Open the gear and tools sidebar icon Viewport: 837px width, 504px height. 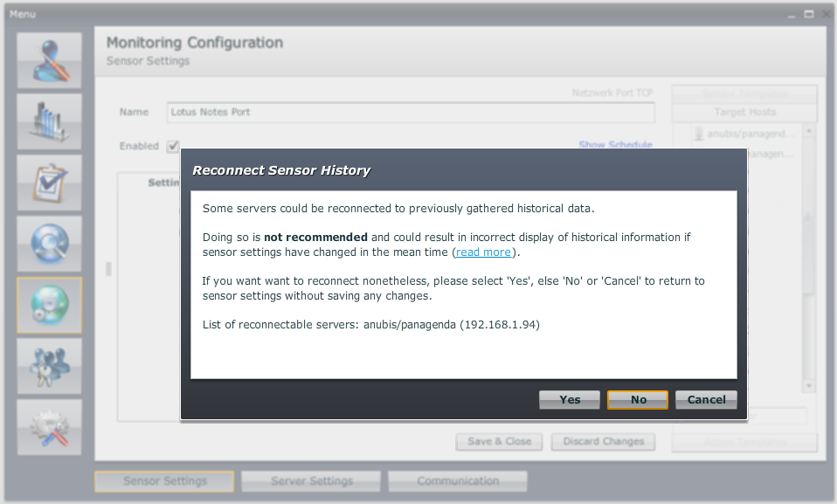pos(50,427)
